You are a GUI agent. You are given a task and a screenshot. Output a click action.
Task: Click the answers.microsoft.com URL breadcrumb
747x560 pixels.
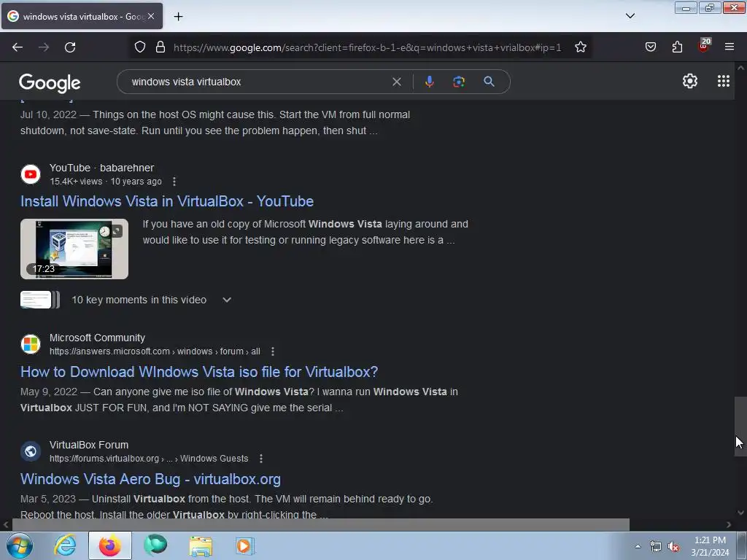155,351
